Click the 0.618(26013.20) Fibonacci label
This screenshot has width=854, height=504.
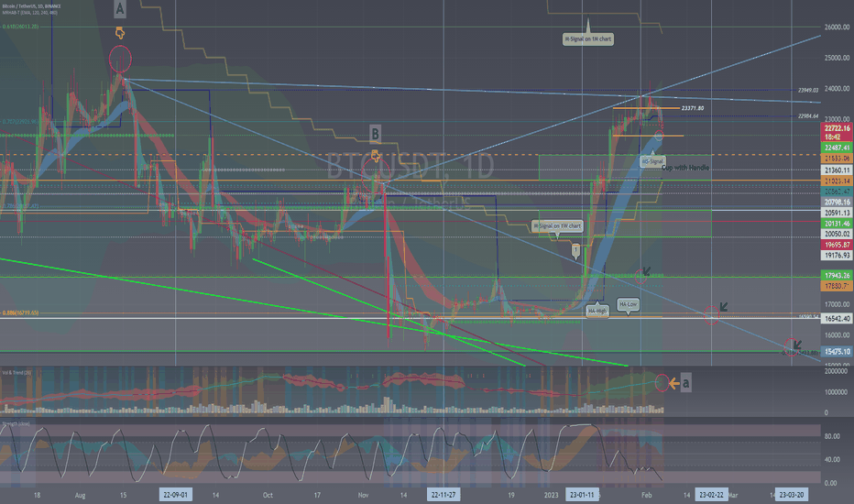[x=20, y=27]
